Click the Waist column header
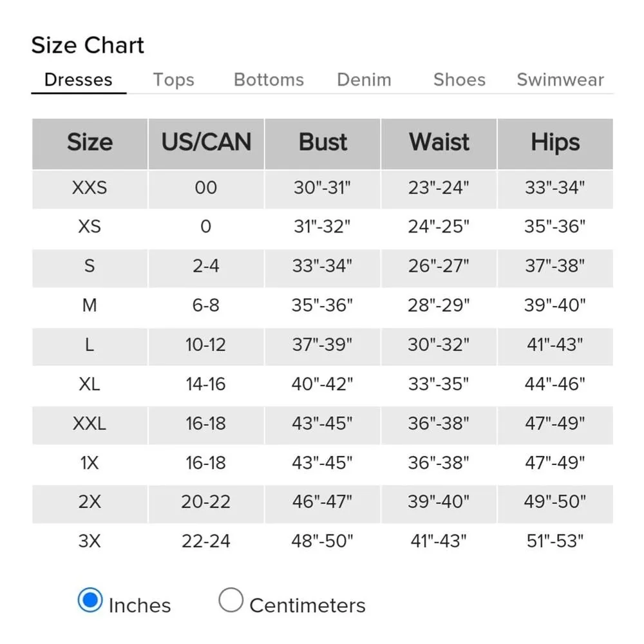Image resolution: width=644 pixels, height=644 pixels. click(x=439, y=142)
